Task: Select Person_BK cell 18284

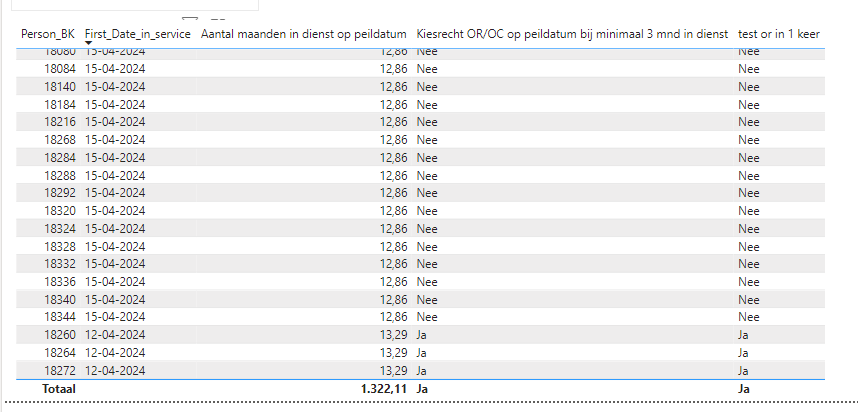Action: 60,158
